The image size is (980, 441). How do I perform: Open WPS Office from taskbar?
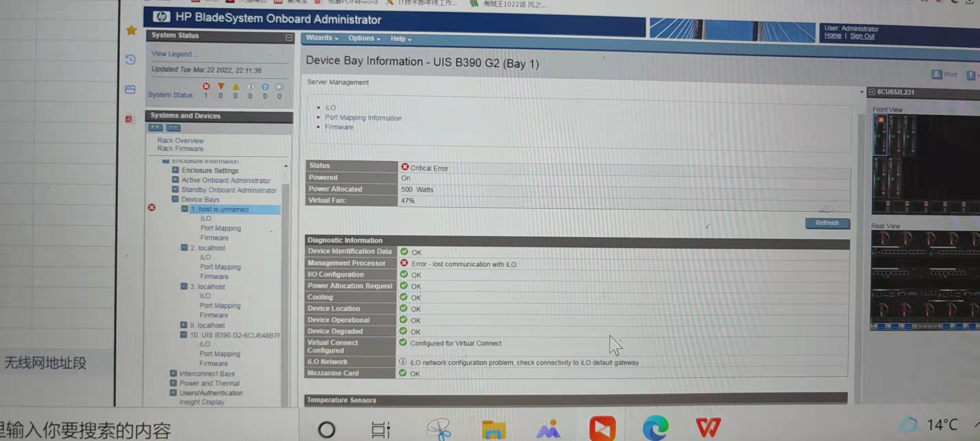coord(708,427)
